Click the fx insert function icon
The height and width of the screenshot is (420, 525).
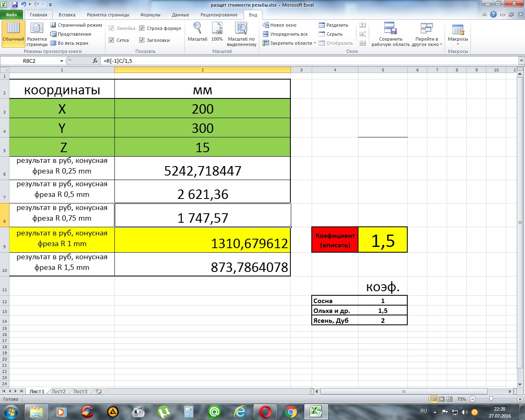(x=95, y=61)
